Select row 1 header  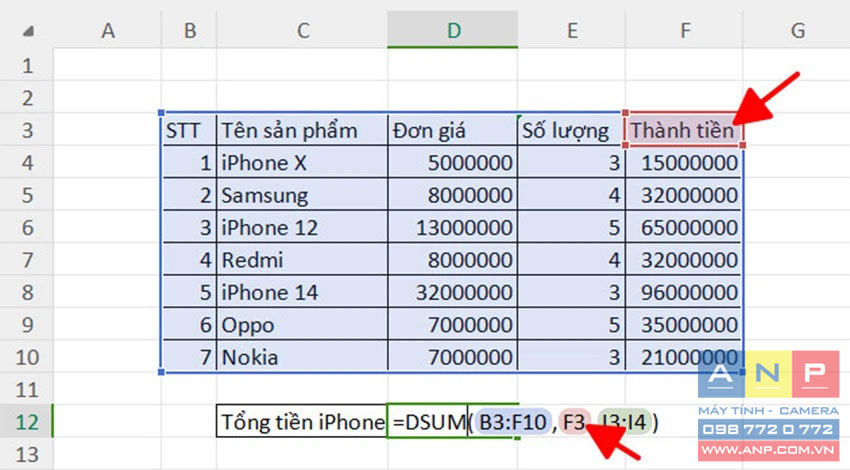tap(27, 65)
